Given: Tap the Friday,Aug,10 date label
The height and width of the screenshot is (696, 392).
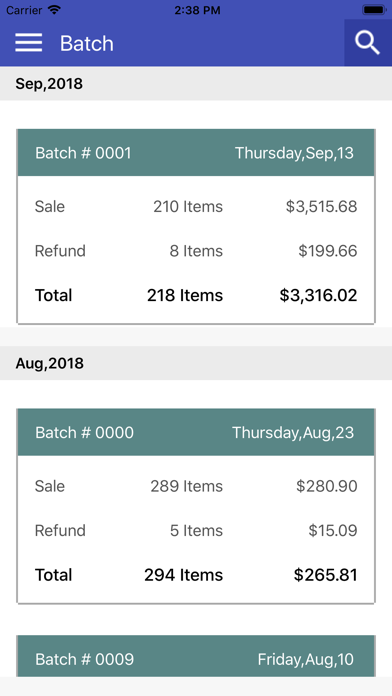Looking at the screenshot, I should [305, 659].
